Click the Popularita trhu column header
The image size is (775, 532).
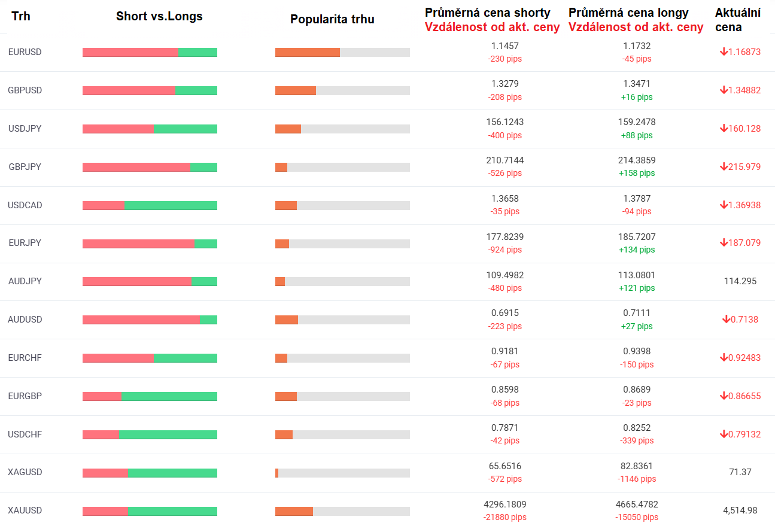[332, 19]
